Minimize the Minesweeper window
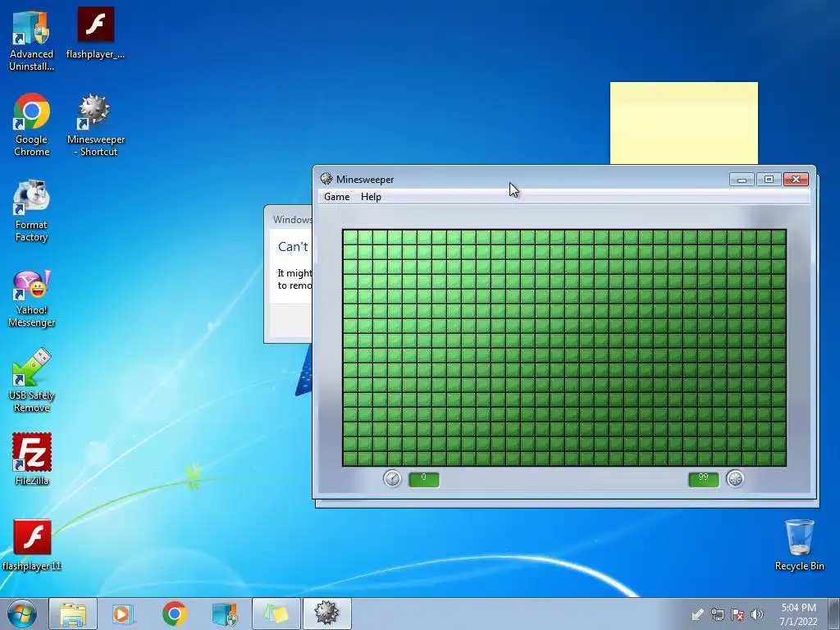This screenshot has height=630, width=840. pos(742,179)
